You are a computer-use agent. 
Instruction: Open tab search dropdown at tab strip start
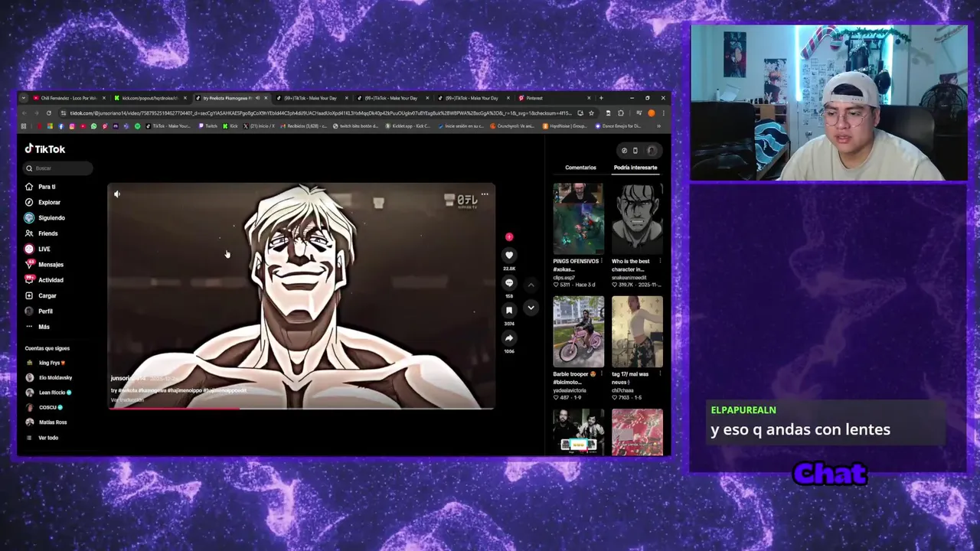[24, 98]
